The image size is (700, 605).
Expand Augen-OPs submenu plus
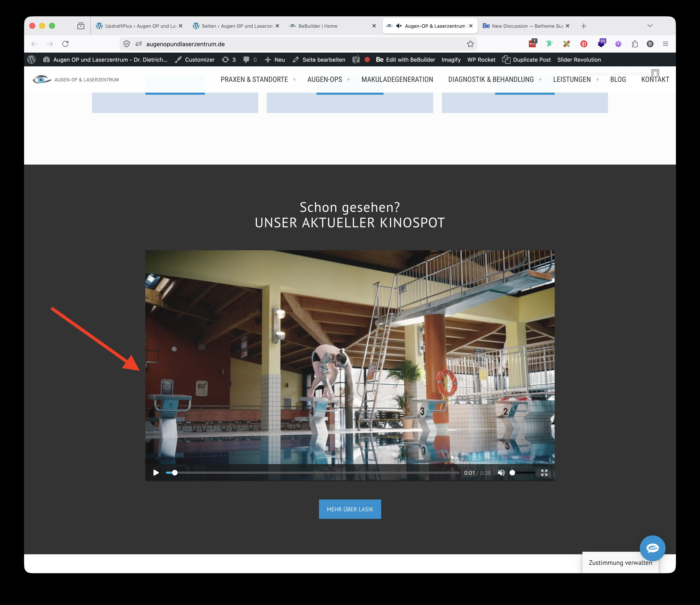pos(349,80)
